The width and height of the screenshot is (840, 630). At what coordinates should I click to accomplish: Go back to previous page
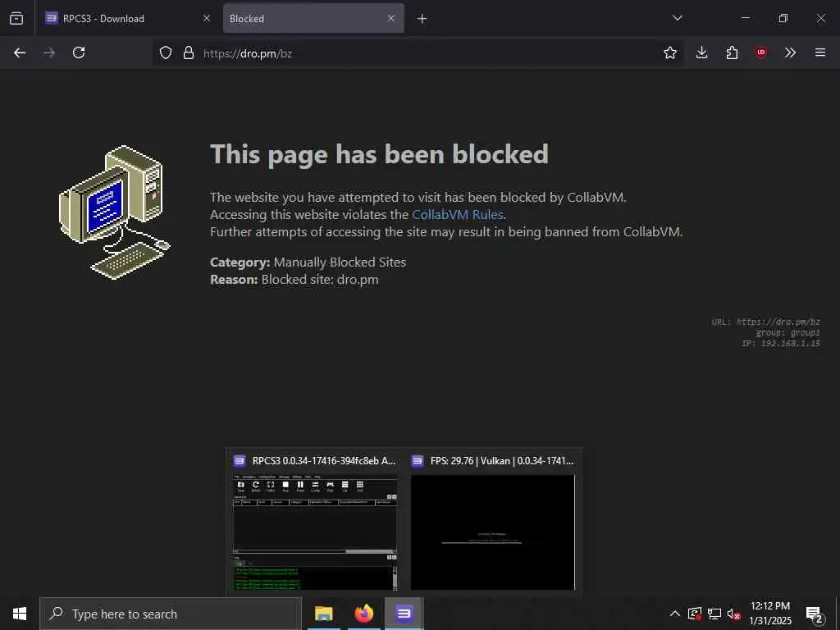coord(20,52)
